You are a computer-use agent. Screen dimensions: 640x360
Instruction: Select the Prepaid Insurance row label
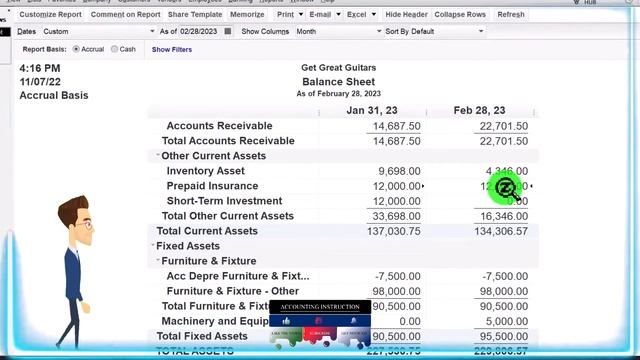[x=212, y=186]
